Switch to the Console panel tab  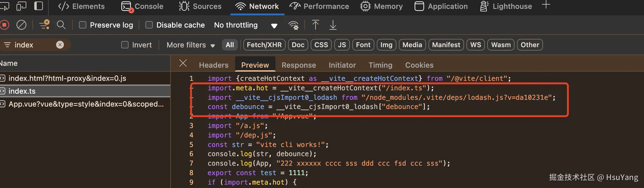tap(143, 6)
